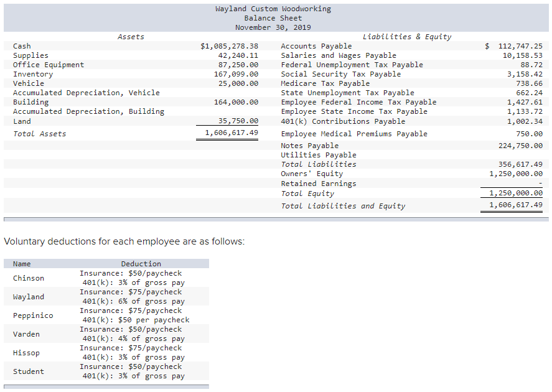The height and width of the screenshot is (392, 552).
Task: Select Inventory amount 167,099.00
Action: 236,74
